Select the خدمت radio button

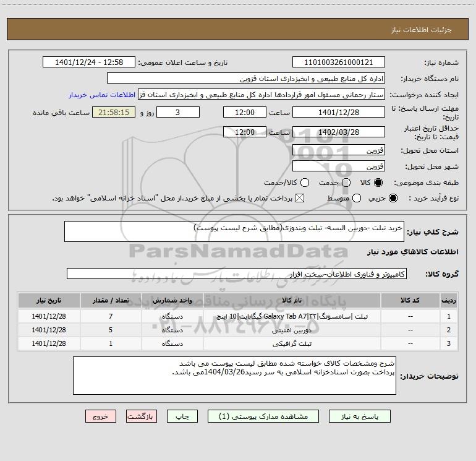point(346,183)
